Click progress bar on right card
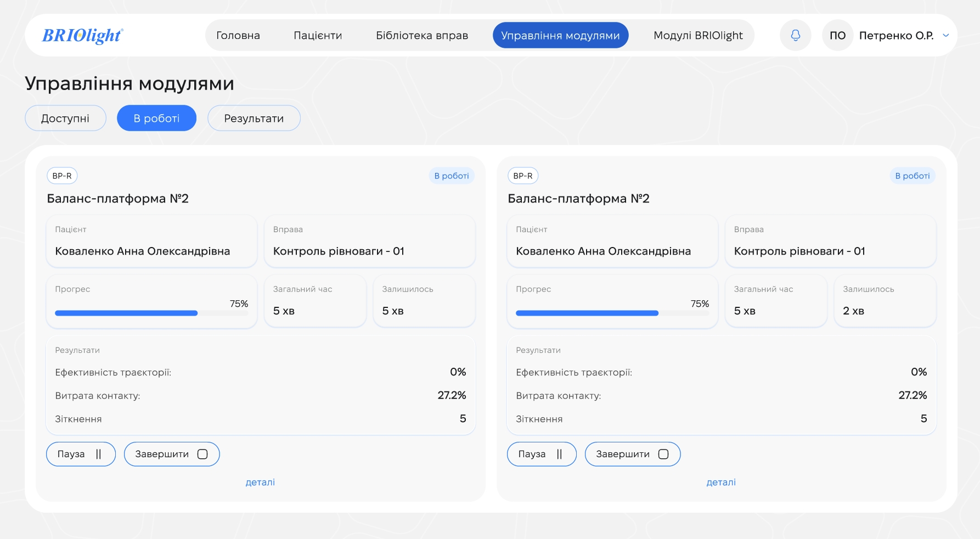Screen dimensions: 980x539 [612, 313]
